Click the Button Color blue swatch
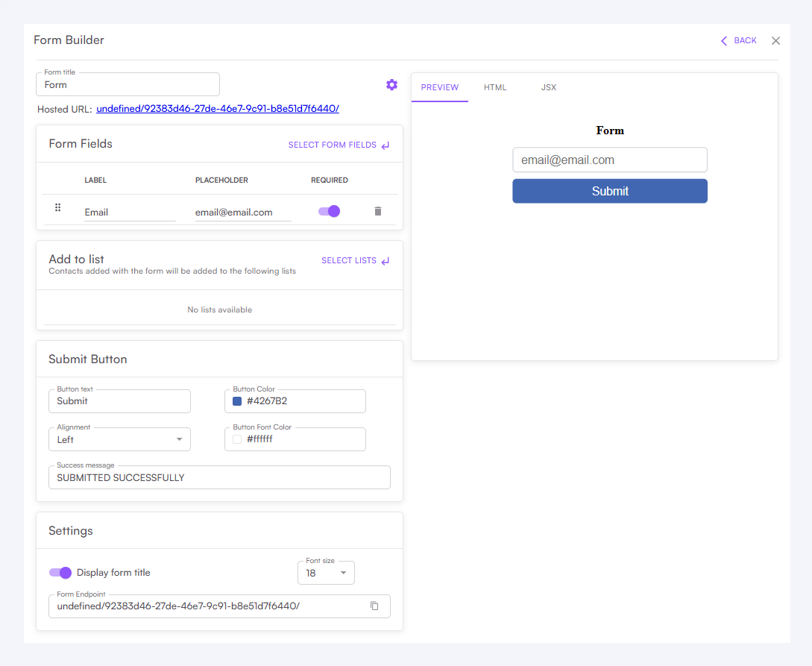Screen dimensions: 812x666 coord(237,401)
